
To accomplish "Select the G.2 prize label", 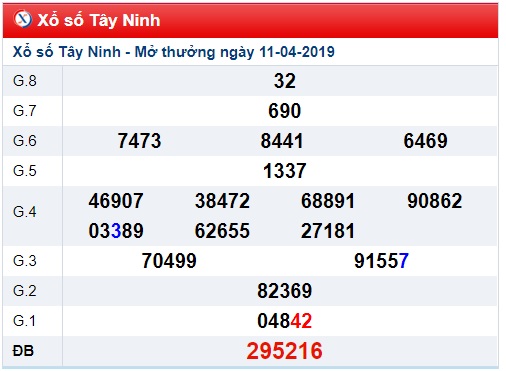I will tap(25, 291).
